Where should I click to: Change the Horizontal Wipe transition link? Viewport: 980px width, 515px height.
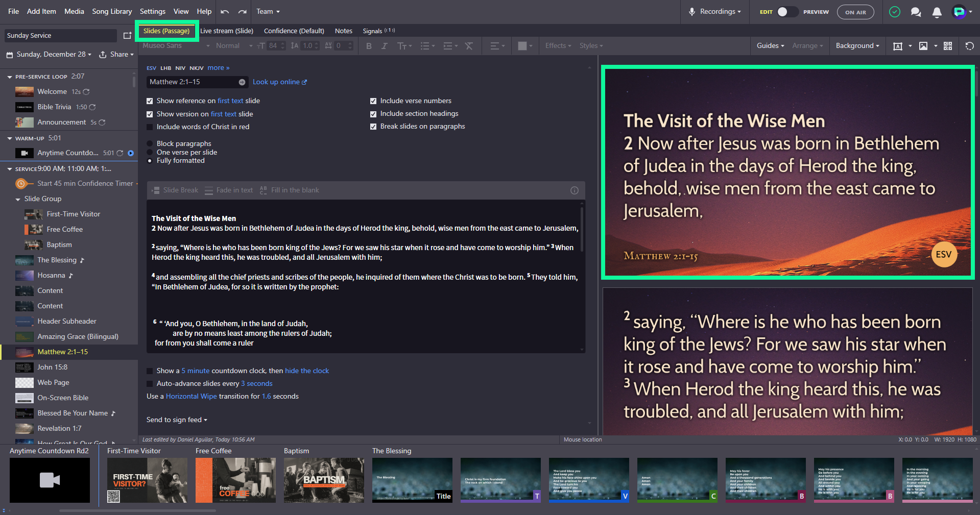[191, 397]
